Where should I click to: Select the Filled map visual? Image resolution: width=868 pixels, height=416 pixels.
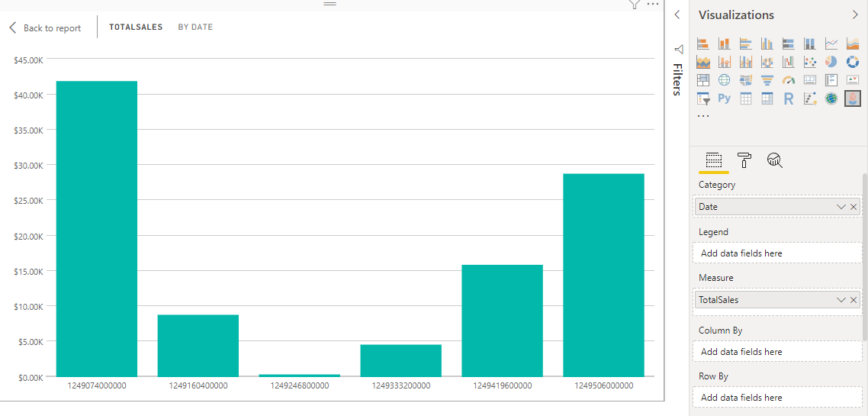[746, 80]
